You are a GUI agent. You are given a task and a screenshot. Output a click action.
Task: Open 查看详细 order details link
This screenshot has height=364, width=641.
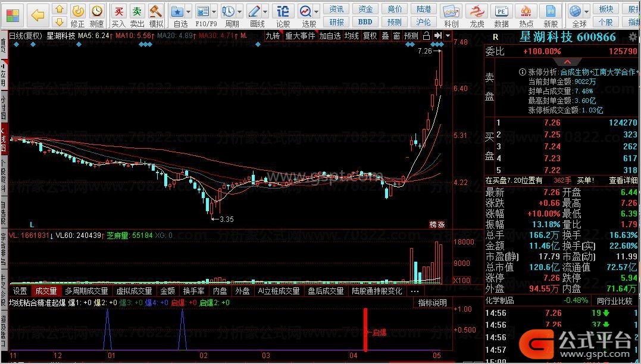pos(623,180)
